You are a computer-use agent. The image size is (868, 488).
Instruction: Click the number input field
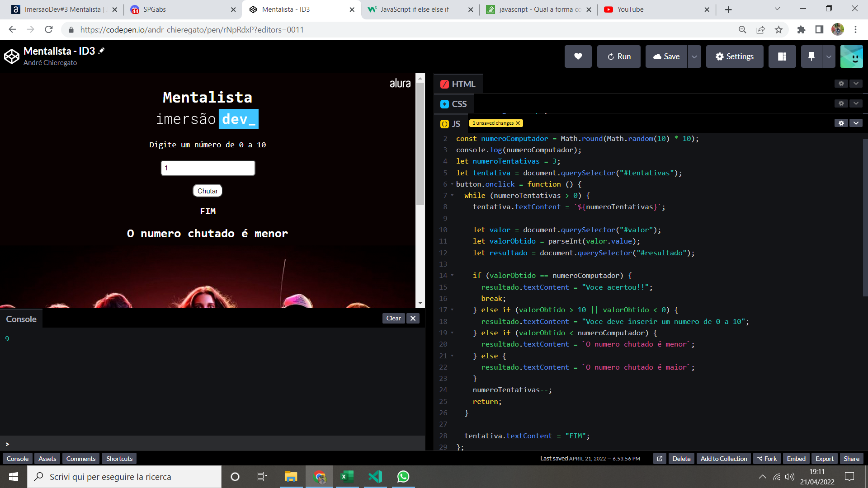208,168
